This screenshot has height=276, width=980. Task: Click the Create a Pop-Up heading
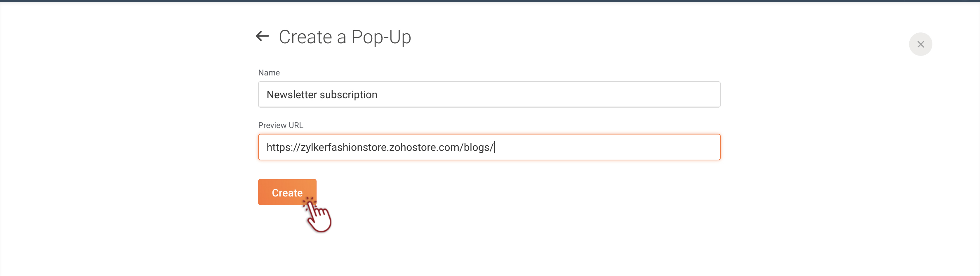coord(345,37)
